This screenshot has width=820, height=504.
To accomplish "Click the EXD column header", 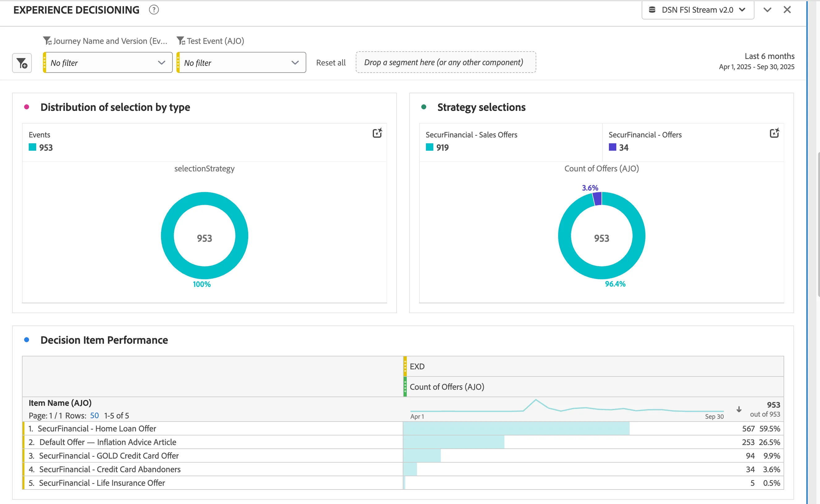I will (593, 366).
